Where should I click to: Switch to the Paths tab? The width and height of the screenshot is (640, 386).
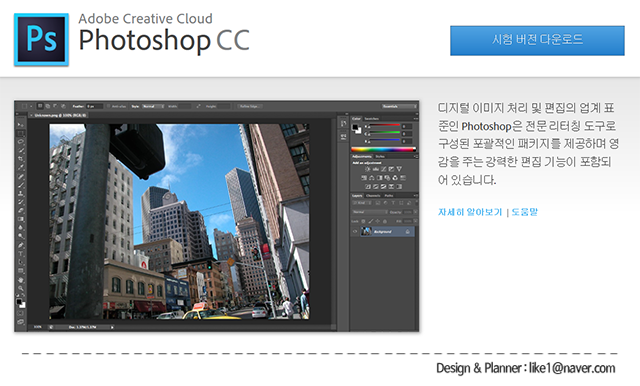tap(389, 196)
